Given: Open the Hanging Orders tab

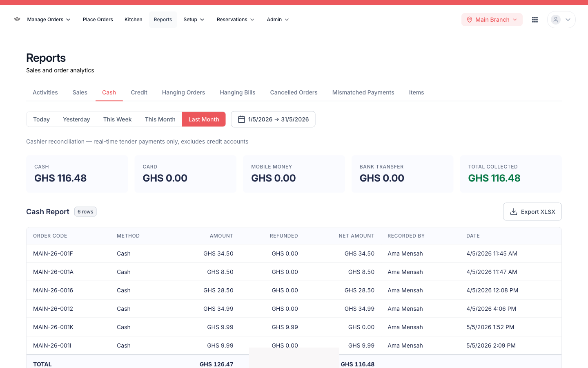Looking at the screenshot, I should (183, 92).
